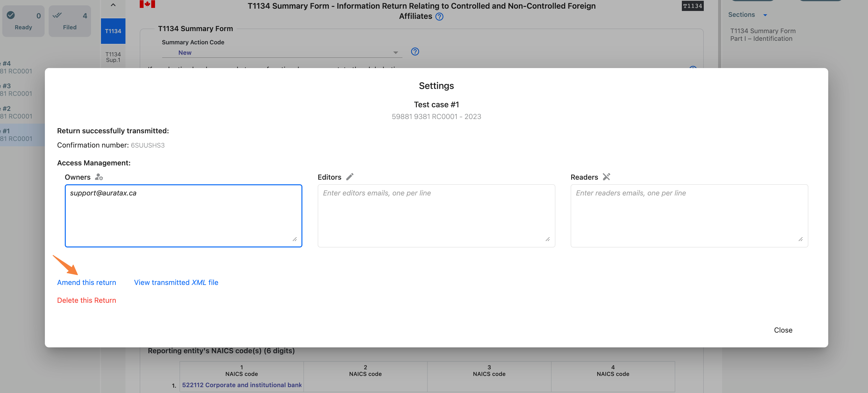Image resolution: width=868 pixels, height=393 pixels.
Task: Click Amend this return link
Action: coord(87,282)
